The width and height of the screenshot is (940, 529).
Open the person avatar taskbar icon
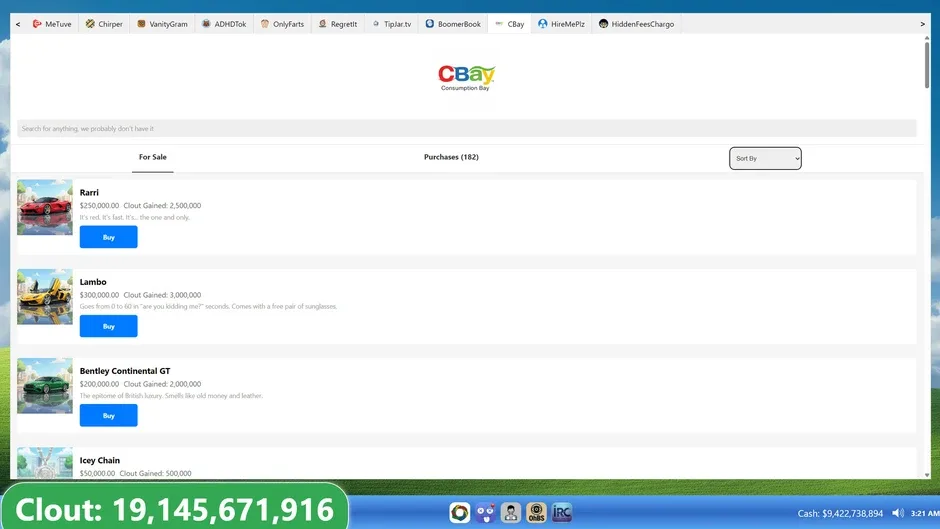coord(511,513)
